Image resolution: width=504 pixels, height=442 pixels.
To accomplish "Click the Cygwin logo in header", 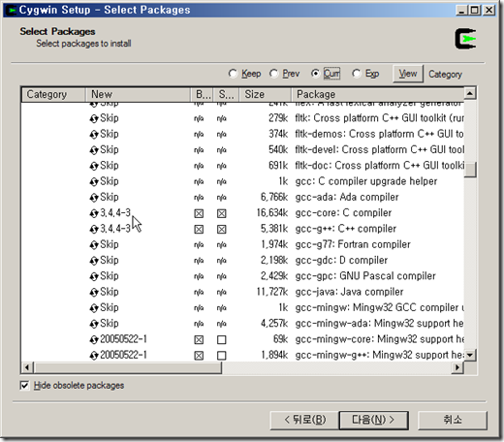I will point(465,39).
